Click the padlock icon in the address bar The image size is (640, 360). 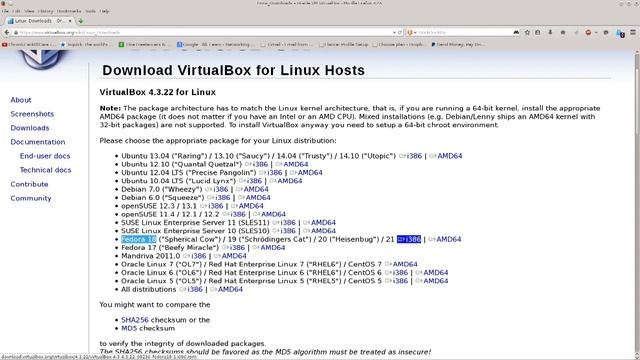(16, 32)
